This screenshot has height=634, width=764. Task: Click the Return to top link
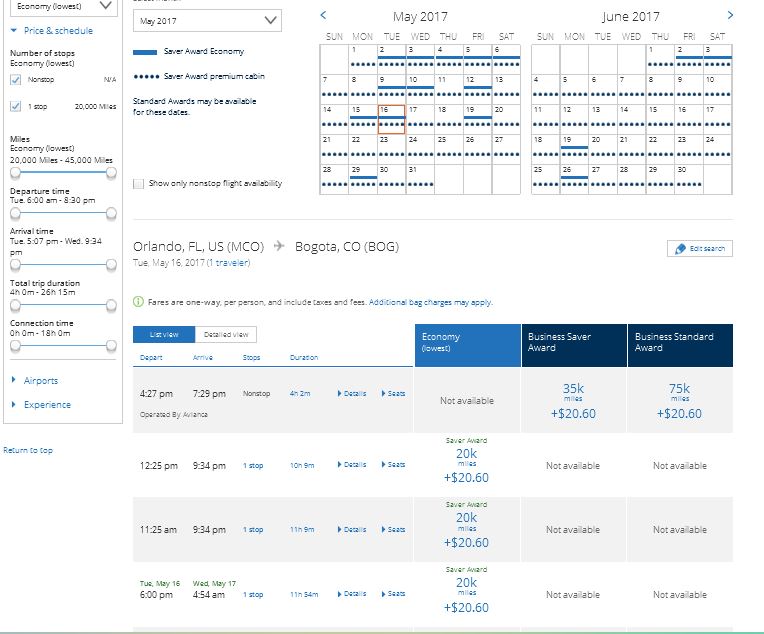28,450
